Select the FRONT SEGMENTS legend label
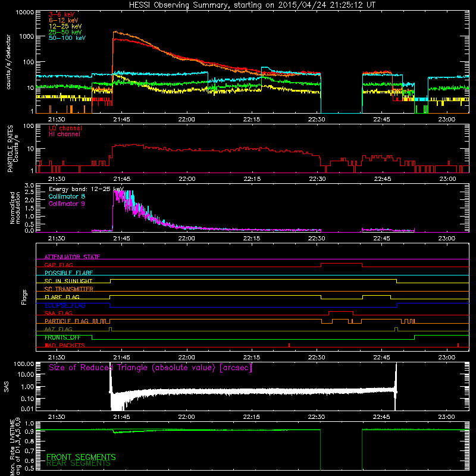This screenshot has width=476, height=476. click(x=81, y=457)
